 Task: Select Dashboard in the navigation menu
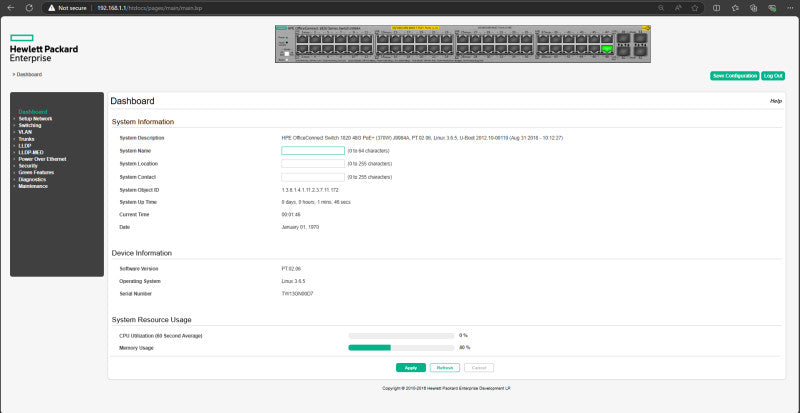pos(33,112)
